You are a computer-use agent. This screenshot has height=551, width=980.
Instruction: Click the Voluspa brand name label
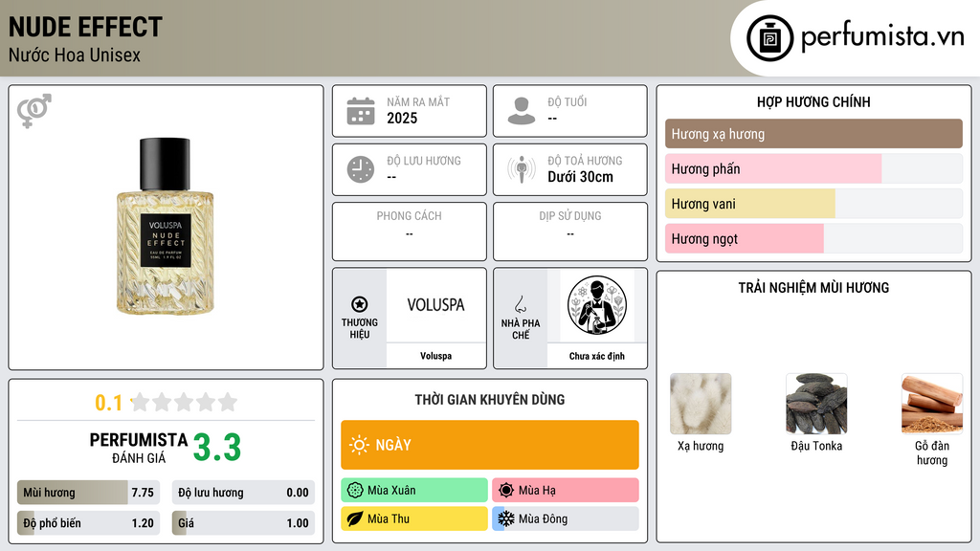point(435,356)
